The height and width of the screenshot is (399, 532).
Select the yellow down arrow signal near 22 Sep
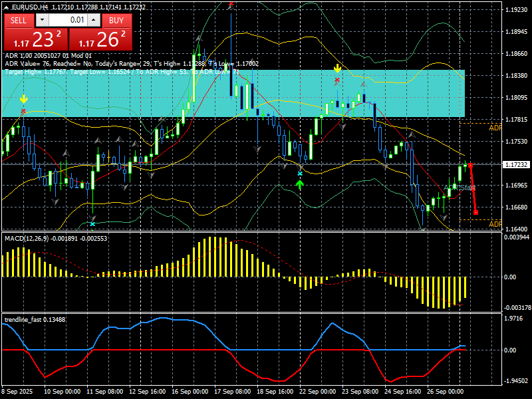click(337, 69)
